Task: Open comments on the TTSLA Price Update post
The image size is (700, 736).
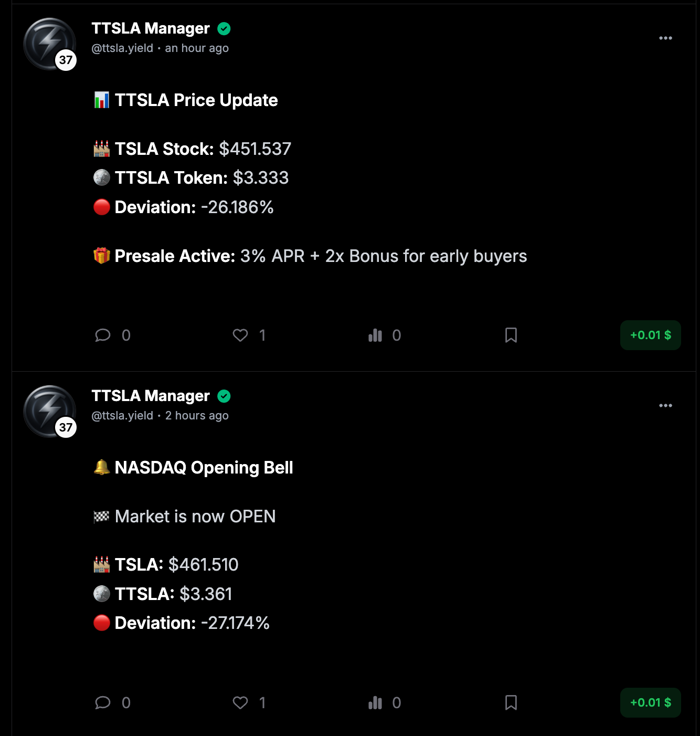Action: (103, 335)
